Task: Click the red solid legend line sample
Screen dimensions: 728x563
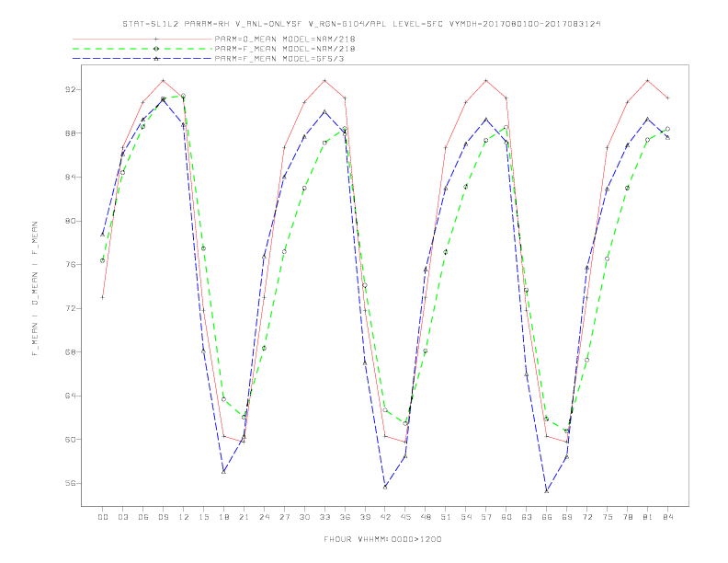Action: point(142,39)
